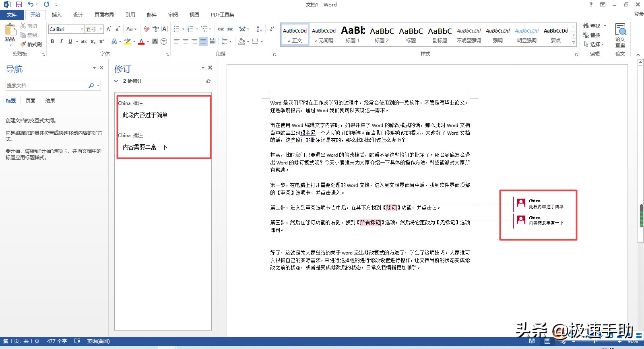The width and height of the screenshot is (644, 349).
Task: Toggle Italic formatting
Action: pyautogui.click(x=61, y=41)
